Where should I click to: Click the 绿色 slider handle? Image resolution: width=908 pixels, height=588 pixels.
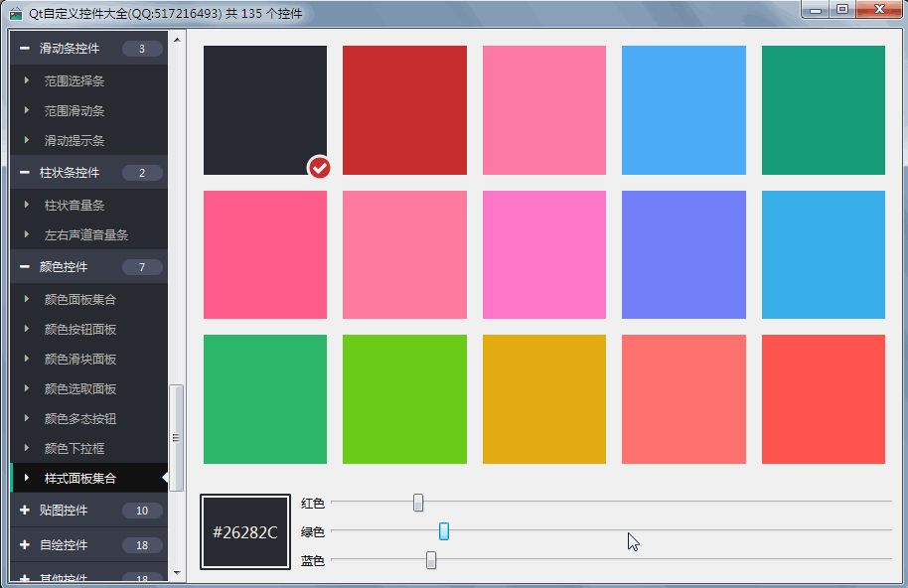(x=444, y=531)
